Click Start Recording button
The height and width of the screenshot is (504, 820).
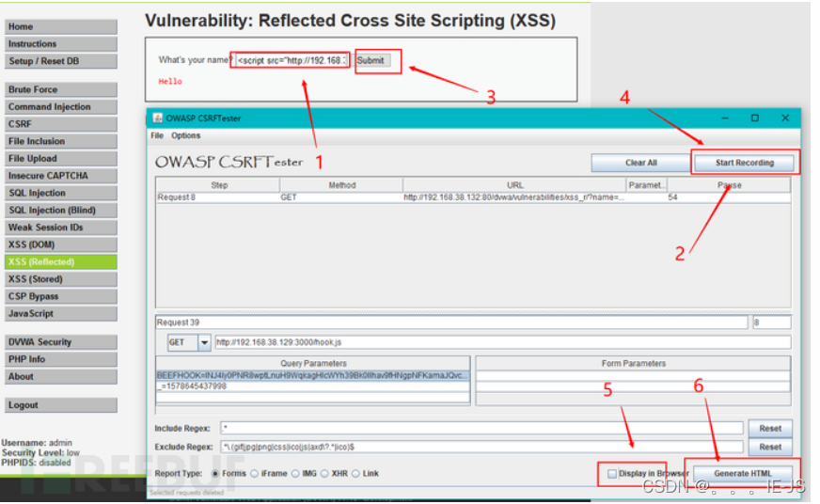[744, 163]
